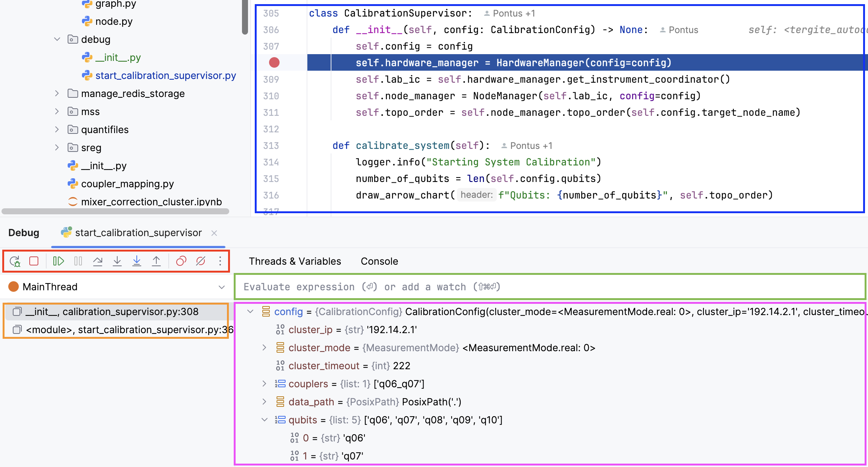Viewport: 868px width, 467px height.
Task: Step over the current line
Action: pos(98,261)
